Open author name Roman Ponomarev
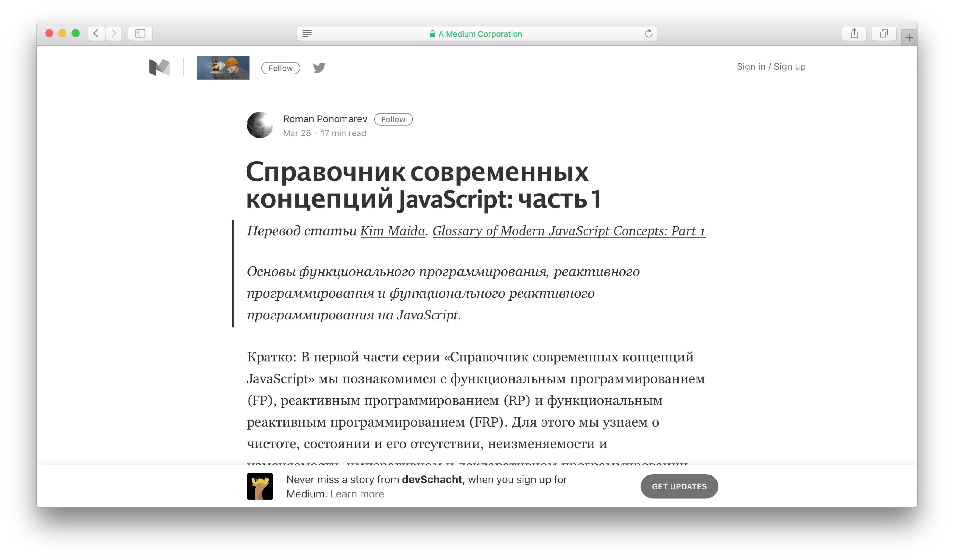The height and width of the screenshot is (560, 954). [325, 119]
